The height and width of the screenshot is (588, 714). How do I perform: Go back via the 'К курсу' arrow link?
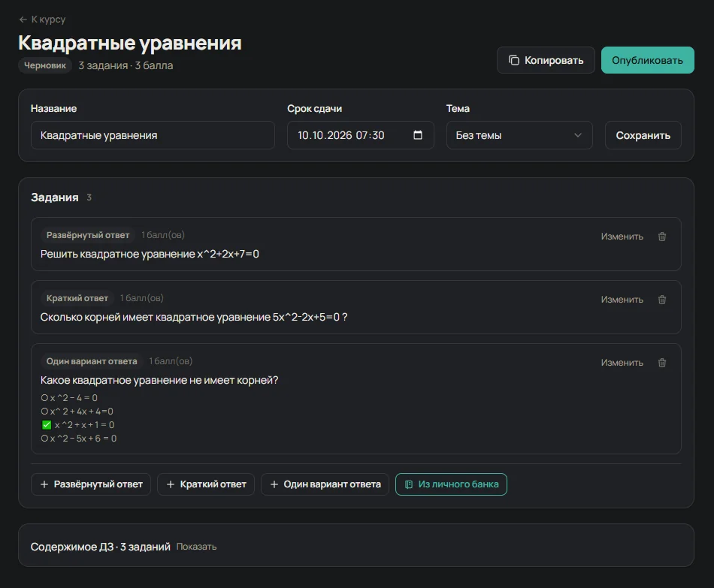[x=42, y=20]
